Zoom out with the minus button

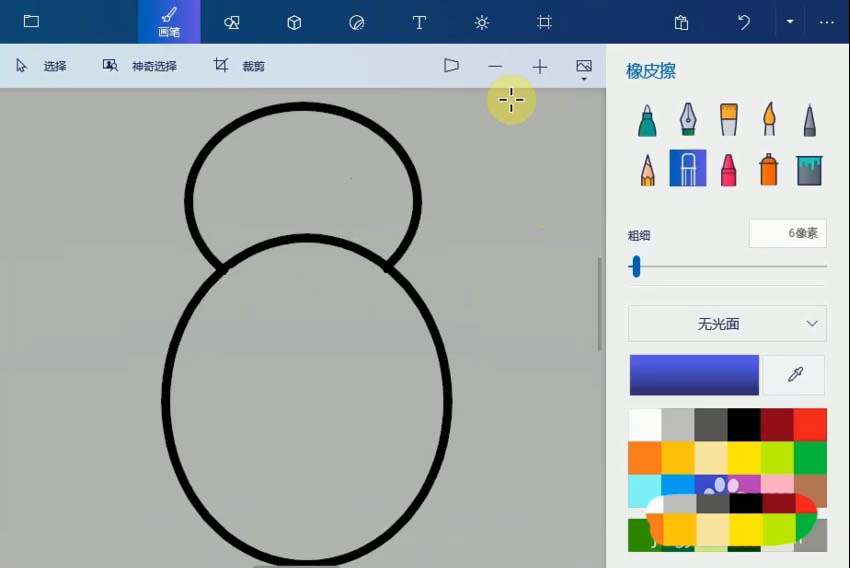tap(495, 66)
